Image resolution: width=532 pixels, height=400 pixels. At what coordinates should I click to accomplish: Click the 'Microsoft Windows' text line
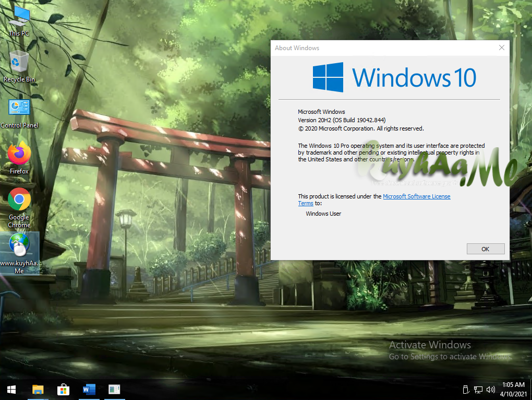coord(321,112)
